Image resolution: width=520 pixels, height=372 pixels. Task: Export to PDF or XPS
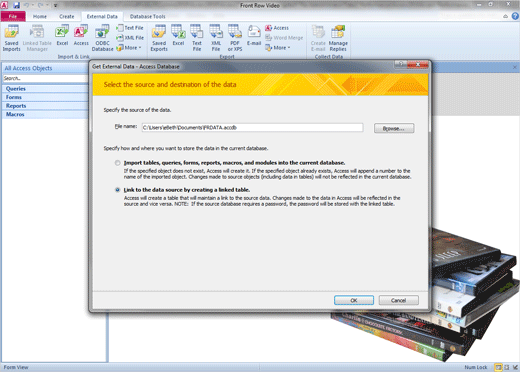[235, 38]
